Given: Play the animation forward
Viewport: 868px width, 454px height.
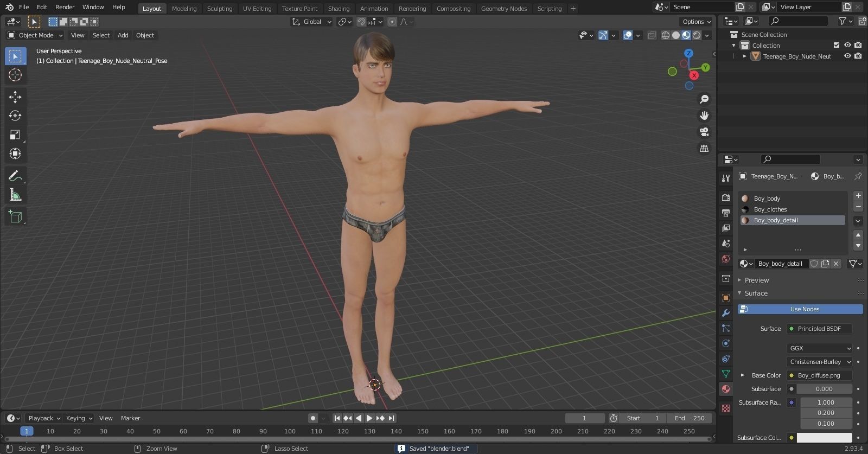Looking at the screenshot, I should coord(369,418).
